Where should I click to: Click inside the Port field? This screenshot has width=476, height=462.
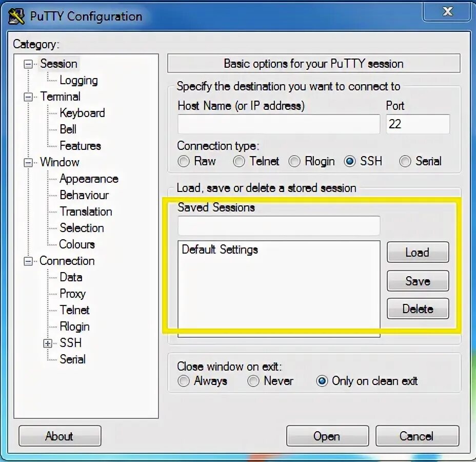(417, 124)
